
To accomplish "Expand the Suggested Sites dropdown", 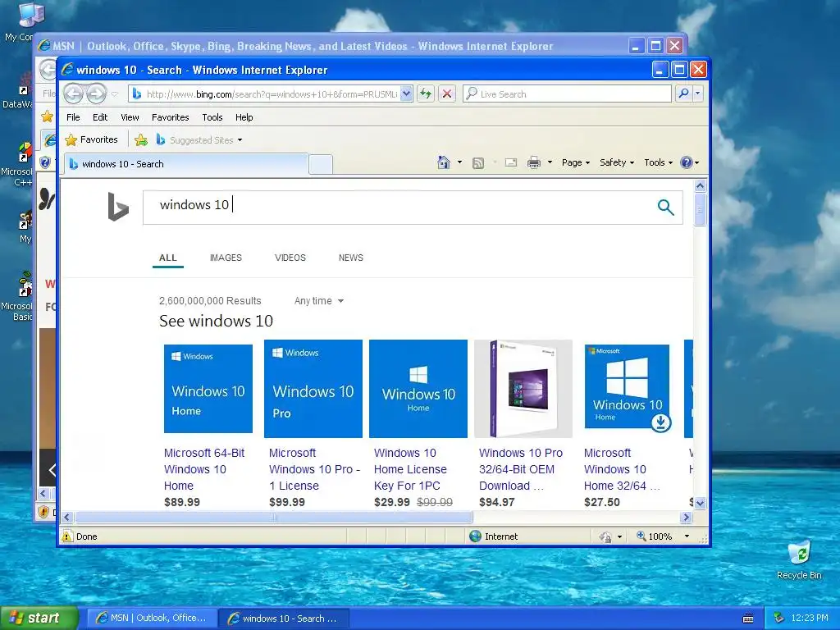I will point(240,140).
